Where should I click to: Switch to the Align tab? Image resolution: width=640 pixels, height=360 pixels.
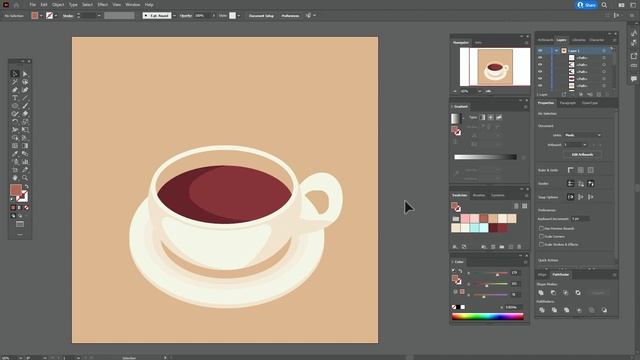click(542, 275)
